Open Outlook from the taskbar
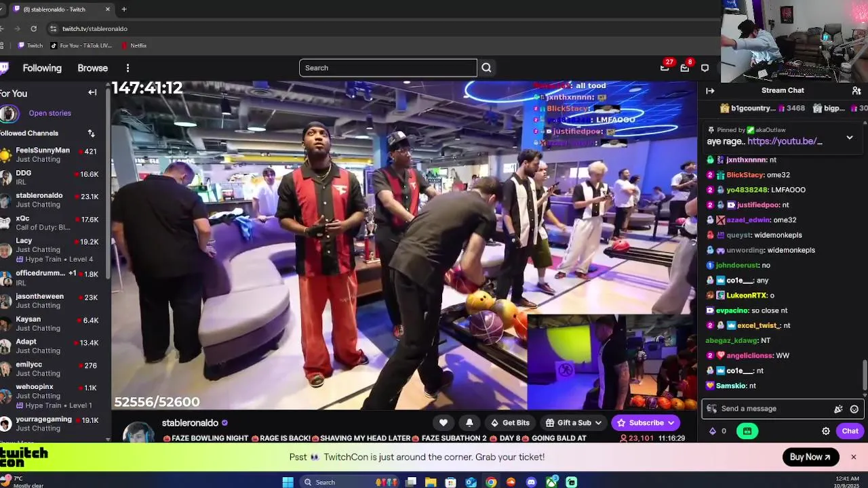Viewport: 868px width, 488px height. tap(471, 482)
